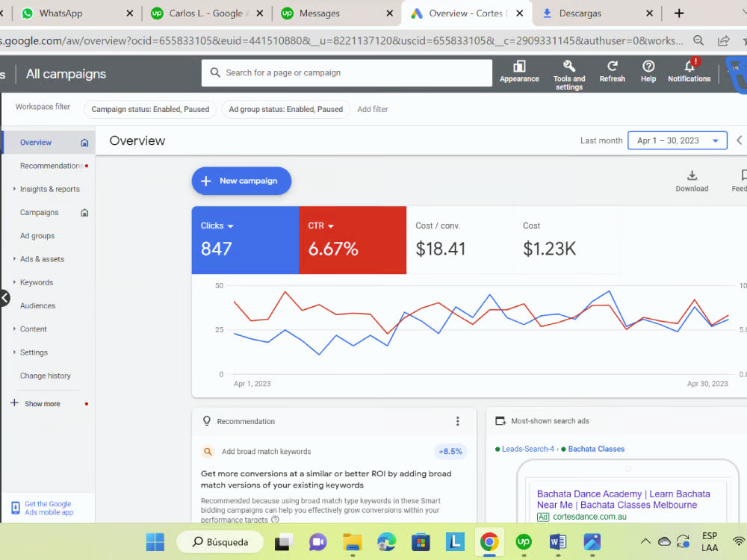Open Leads-Search-4 campaign link
747x560 pixels.
point(528,449)
